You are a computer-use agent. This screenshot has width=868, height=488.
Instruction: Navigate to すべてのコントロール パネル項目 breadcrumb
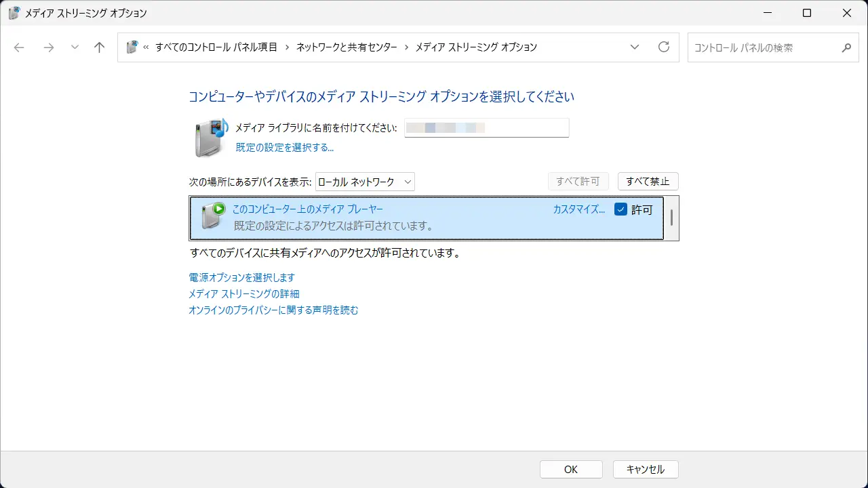point(216,47)
